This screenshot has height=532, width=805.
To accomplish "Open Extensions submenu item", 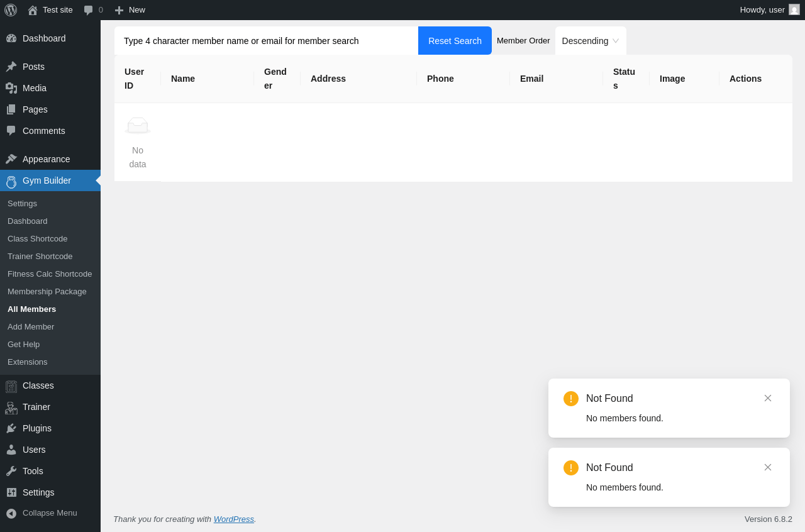I will [50, 362].
